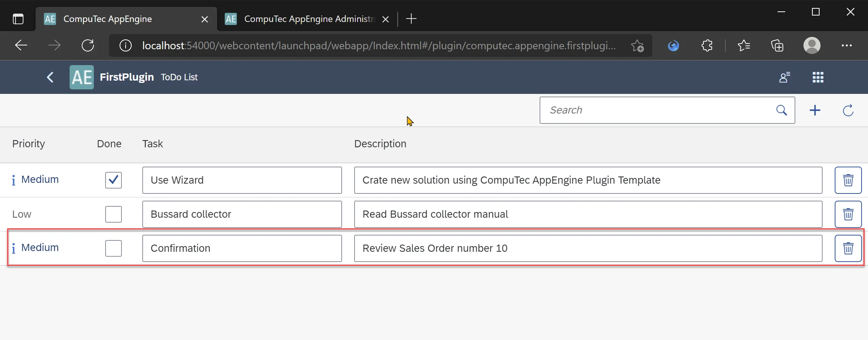
Task: Delete the Use Wizard task row
Action: click(x=848, y=180)
